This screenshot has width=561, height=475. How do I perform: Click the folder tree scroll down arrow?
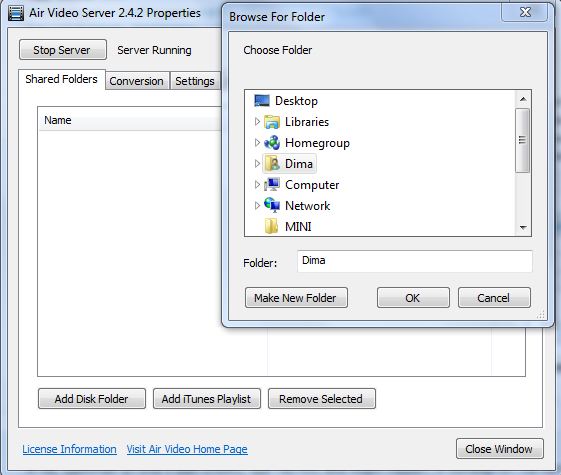pos(523,227)
